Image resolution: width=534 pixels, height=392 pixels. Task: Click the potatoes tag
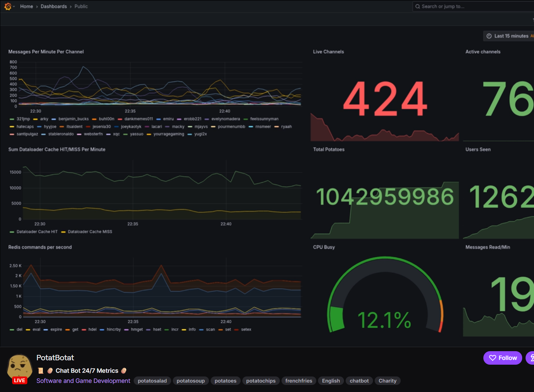[225, 381]
